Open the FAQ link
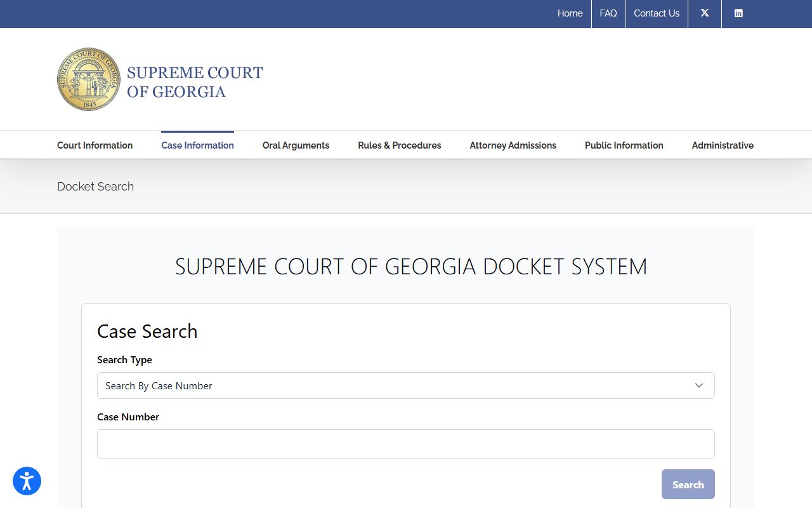Image resolution: width=812 pixels, height=508 pixels. 608,13
